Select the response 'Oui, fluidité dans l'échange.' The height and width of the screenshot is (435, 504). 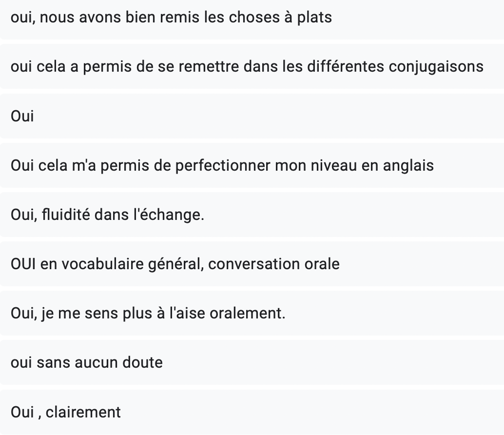(x=252, y=215)
